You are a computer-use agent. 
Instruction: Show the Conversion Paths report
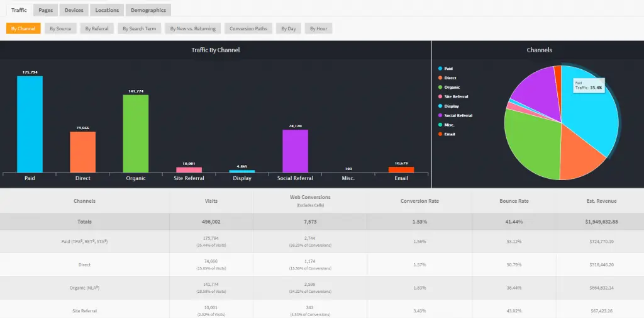click(248, 28)
